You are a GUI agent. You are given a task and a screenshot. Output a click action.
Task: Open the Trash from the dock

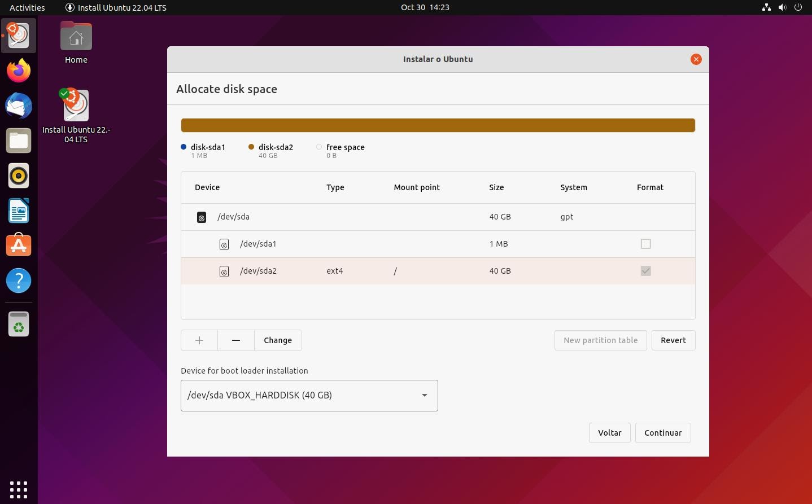(x=19, y=325)
